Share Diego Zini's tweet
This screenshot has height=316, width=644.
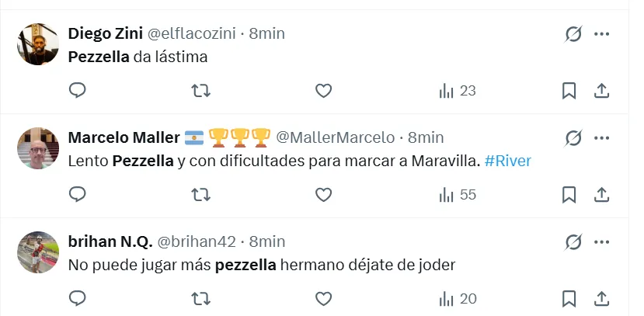[x=600, y=91]
